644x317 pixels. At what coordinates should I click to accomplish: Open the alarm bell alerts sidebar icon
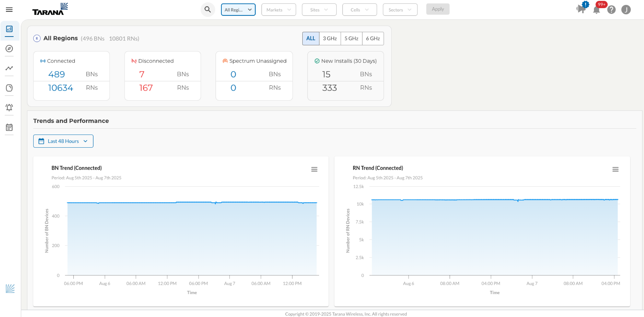(x=9, y=107)
